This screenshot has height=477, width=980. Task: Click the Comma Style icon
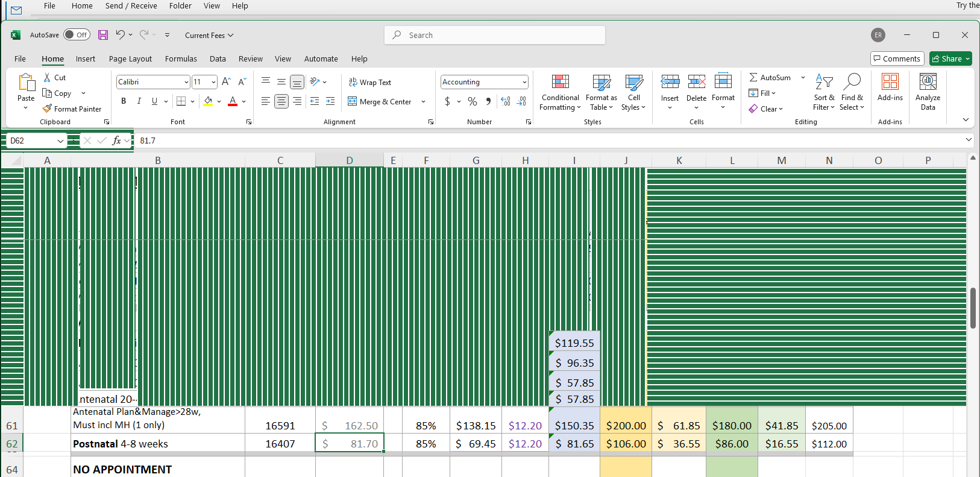point(488,101)
